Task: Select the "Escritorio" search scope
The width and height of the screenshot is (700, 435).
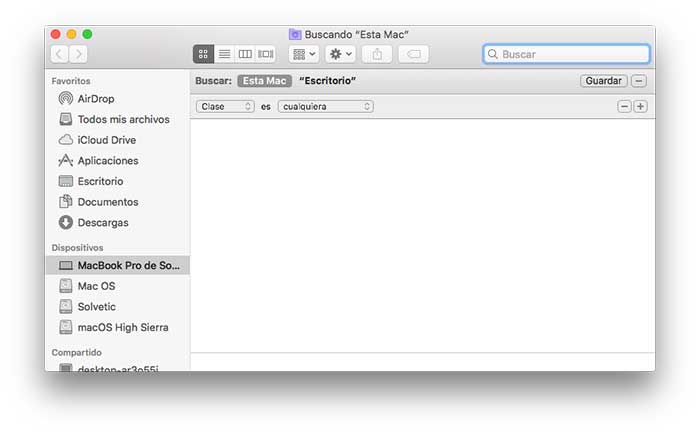Action: [327, 81]
